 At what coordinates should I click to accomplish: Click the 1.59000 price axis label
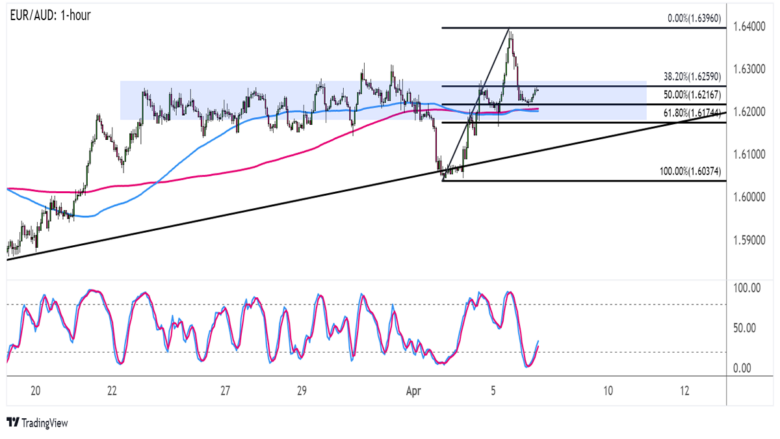pos(750,239)
